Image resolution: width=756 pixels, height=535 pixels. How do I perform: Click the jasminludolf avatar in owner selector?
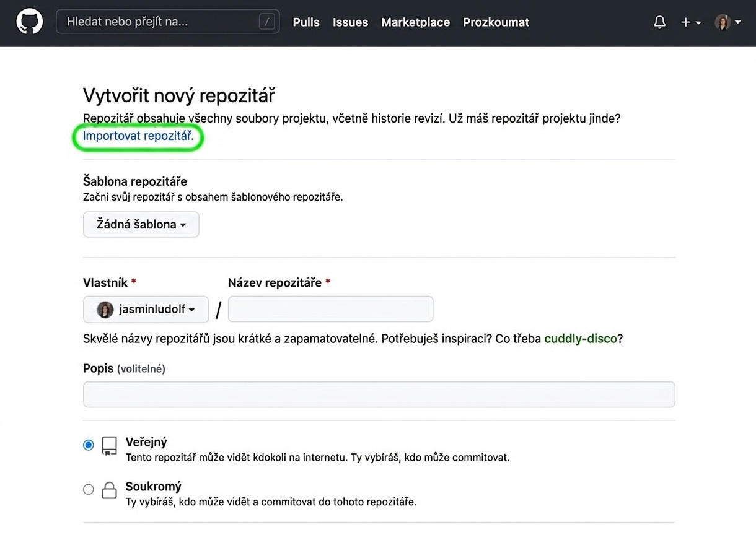coord(105,310)
